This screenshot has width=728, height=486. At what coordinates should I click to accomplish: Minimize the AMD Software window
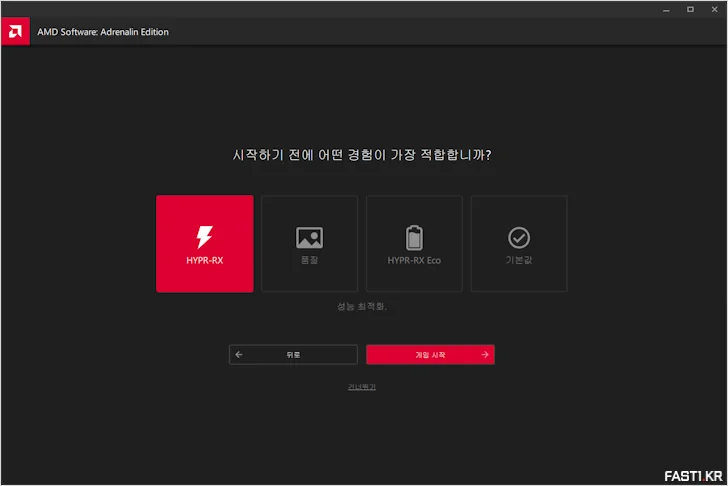[666, 10]
